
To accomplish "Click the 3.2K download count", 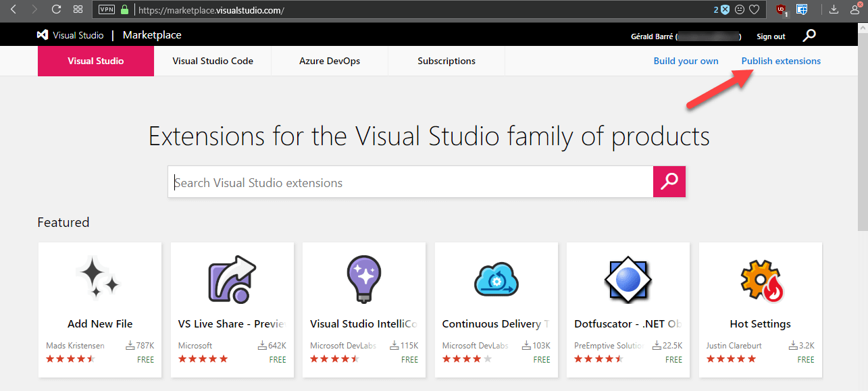I will coord(802,346).
